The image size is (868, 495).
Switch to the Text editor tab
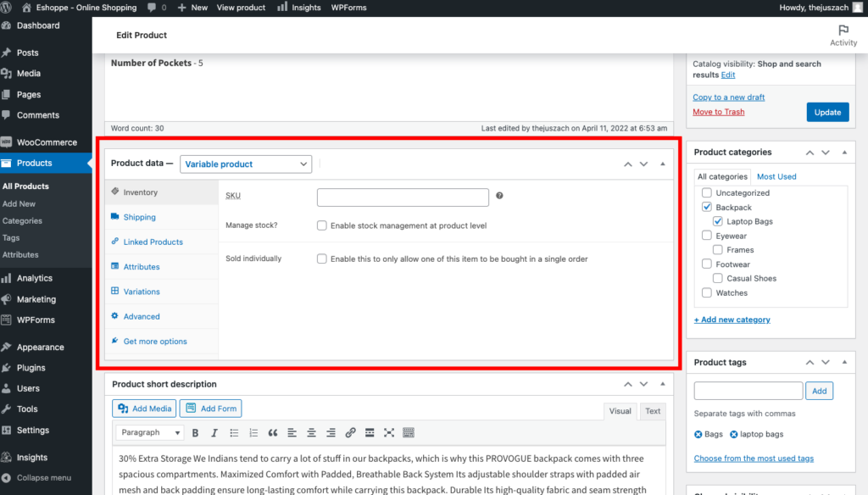(x=653, y=411)
